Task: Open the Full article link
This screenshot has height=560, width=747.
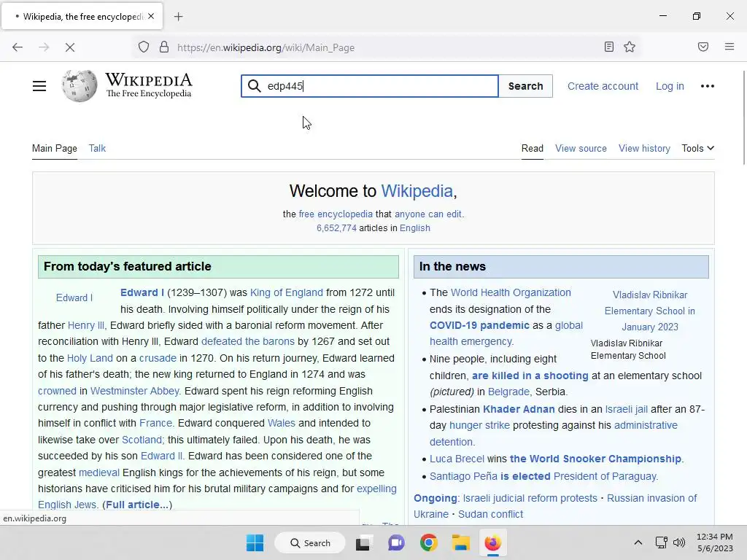Action: click(137, 505)
